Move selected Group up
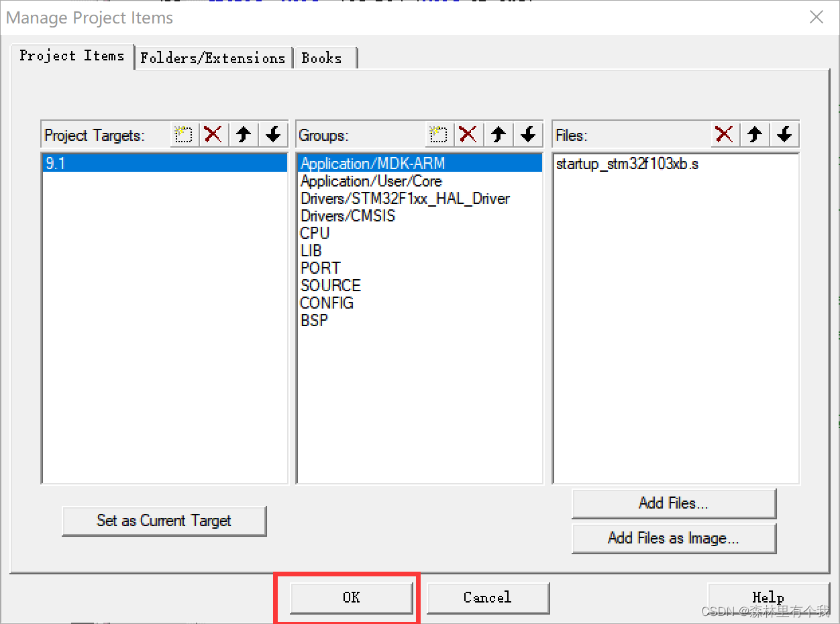Screen dimensions: 840x624 click(498, 134)
